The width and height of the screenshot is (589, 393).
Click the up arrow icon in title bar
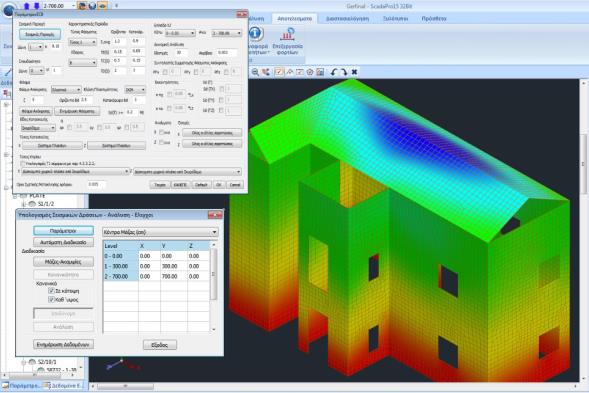(26, 6)
